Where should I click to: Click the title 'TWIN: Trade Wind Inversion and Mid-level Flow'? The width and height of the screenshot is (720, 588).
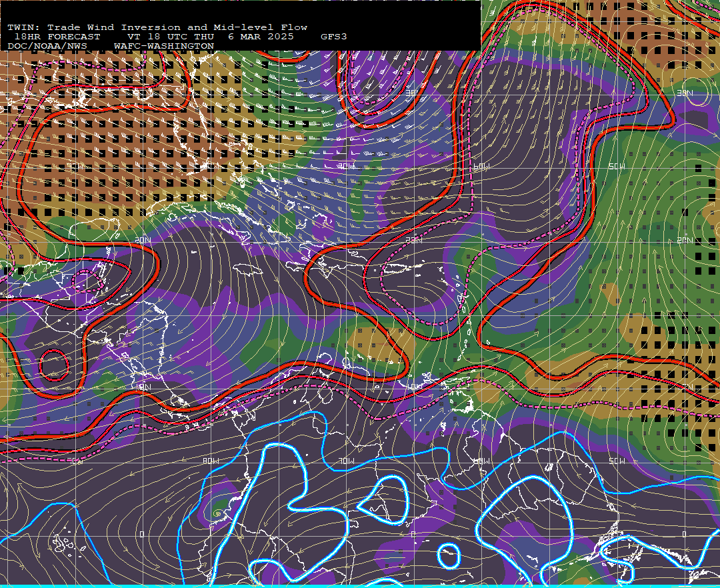(157, 27)
